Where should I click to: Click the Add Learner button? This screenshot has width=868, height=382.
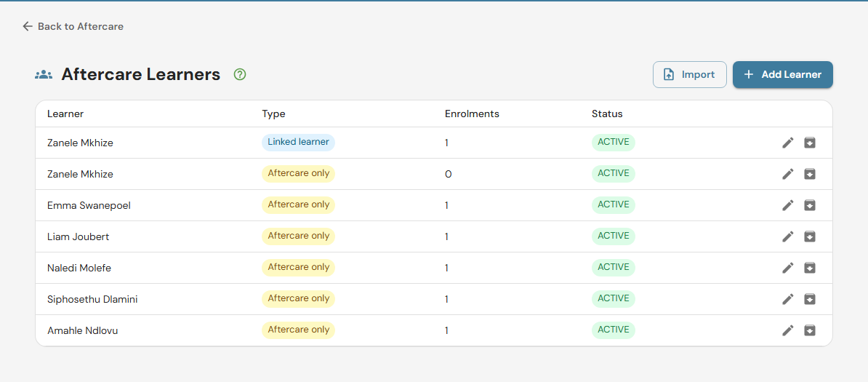click(783, 74)
